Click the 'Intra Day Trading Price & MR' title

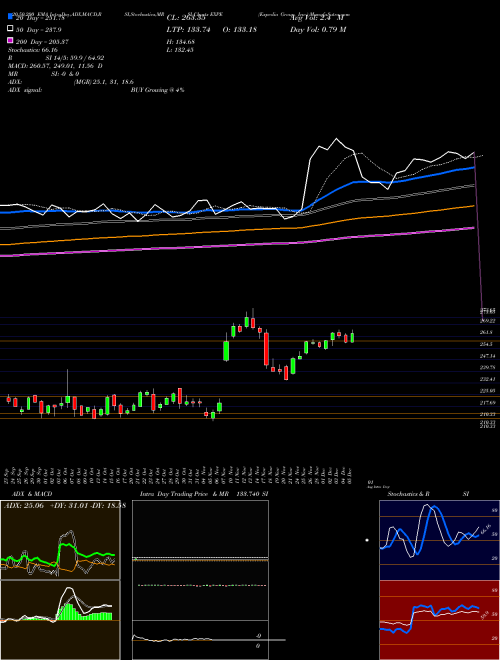click(x=184, y=494)
